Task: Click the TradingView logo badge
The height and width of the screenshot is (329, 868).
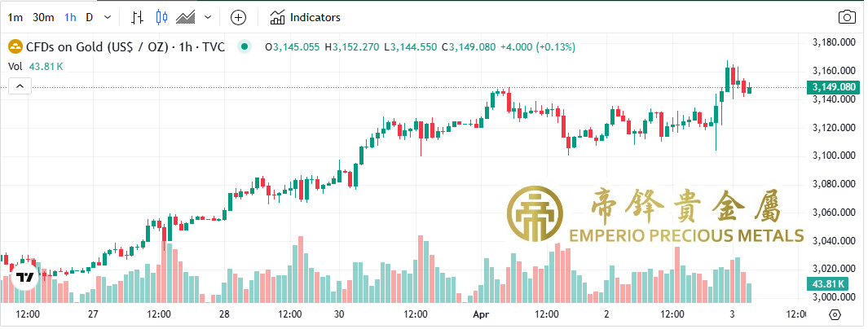Action: click(24, 277)
